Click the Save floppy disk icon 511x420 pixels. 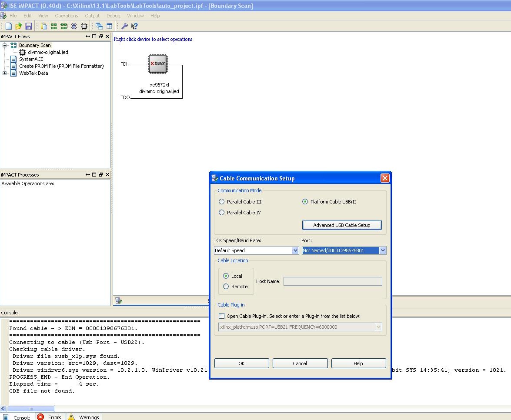point(28,27)
